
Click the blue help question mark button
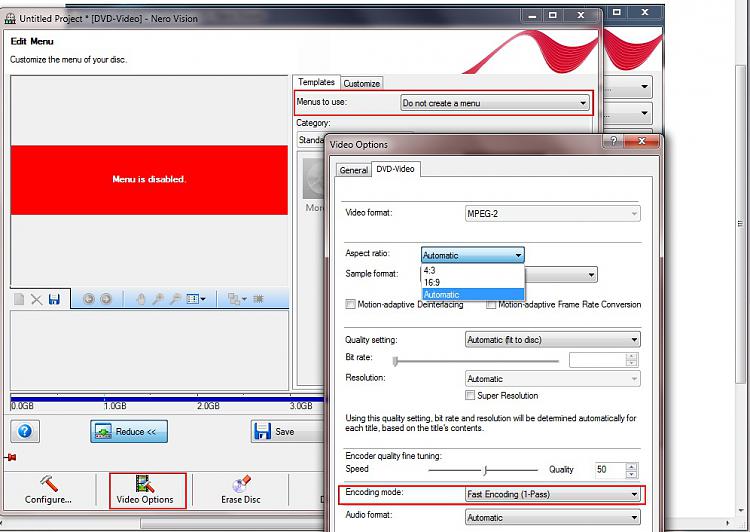tap(25, 432)
